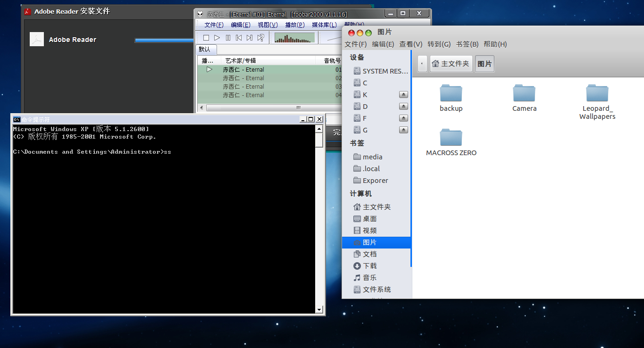Open file manager 帮助(H) menu

(x=495, y=44)
